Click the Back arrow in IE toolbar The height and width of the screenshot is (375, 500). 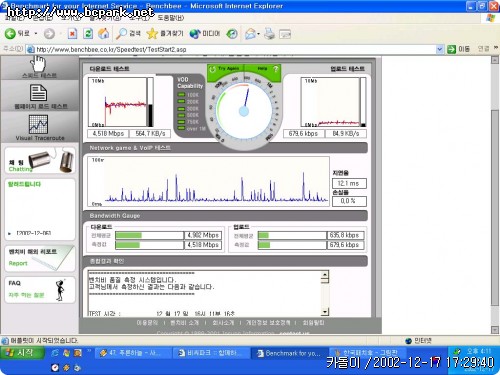tap(10, 33)
